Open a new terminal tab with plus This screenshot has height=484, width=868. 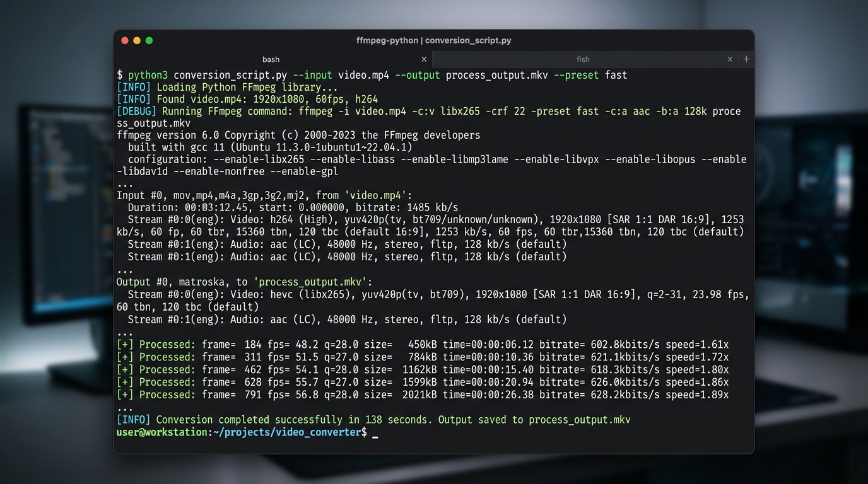[746, 59]
